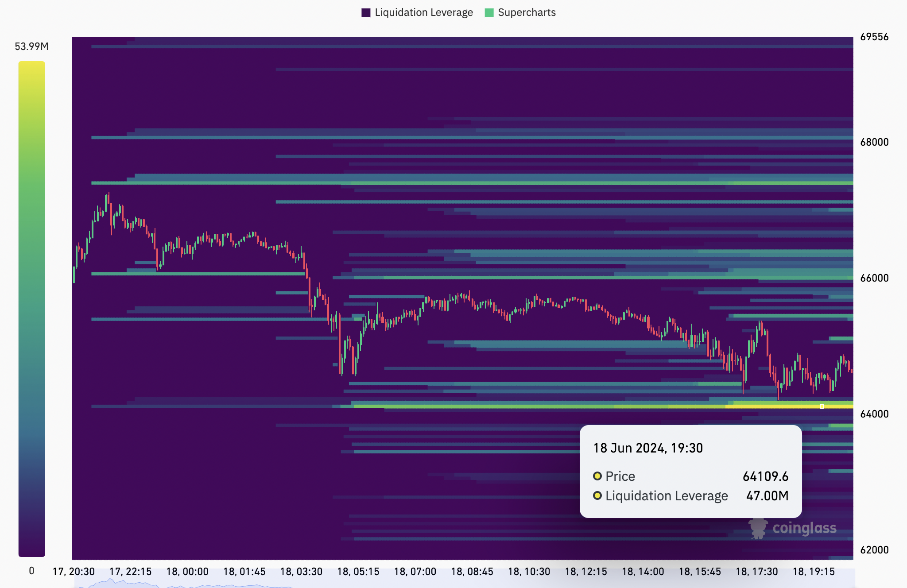The height and width of the screenshot is (588, 907).
Task: Click the 64000 price axis label
Action: click(x=874, y=414)
